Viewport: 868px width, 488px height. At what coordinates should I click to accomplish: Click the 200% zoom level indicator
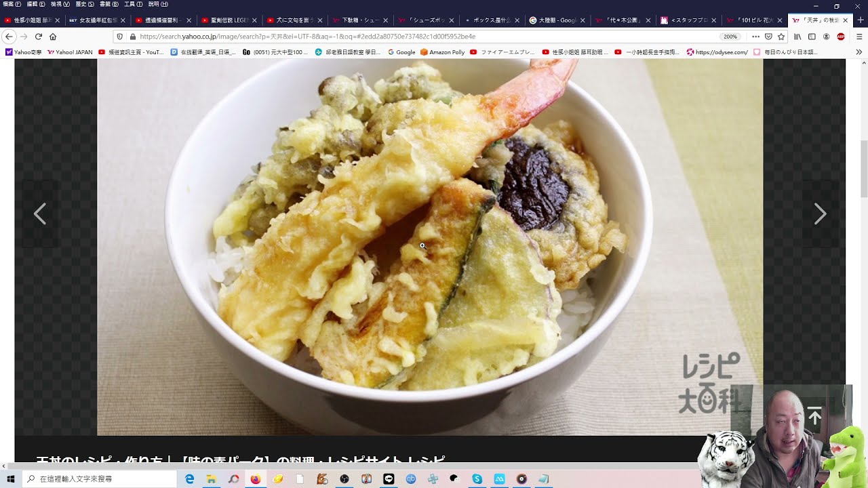pos(730,37)
